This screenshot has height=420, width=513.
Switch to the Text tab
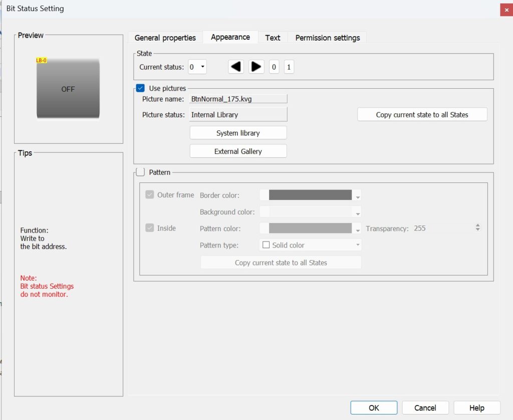pyautogui.click(x=273, y=38)
